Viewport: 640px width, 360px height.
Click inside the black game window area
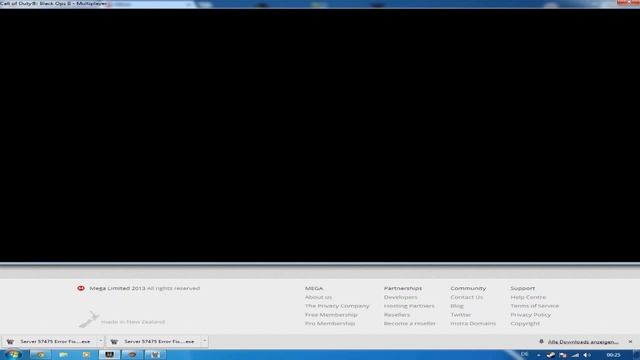pyautogui.click(x=320, y=135)
